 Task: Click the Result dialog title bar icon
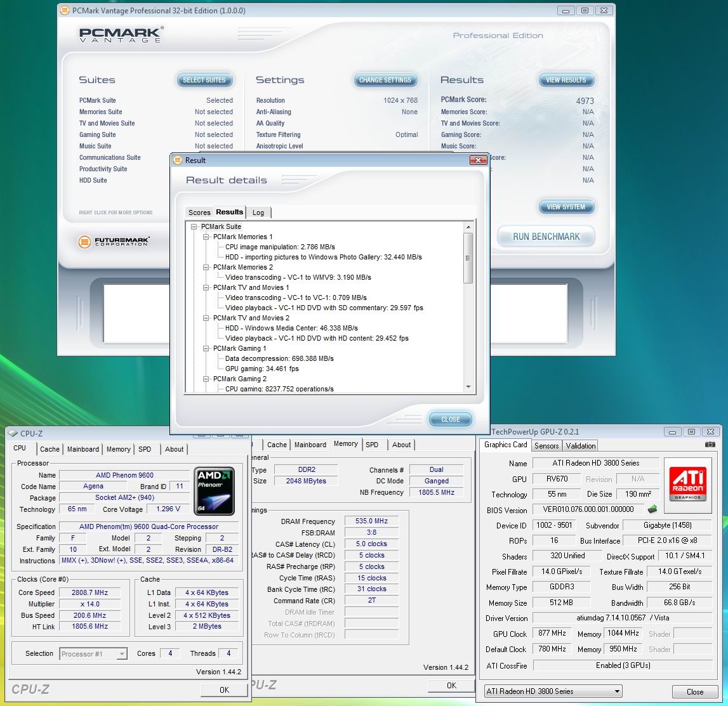tap(178, 160)
